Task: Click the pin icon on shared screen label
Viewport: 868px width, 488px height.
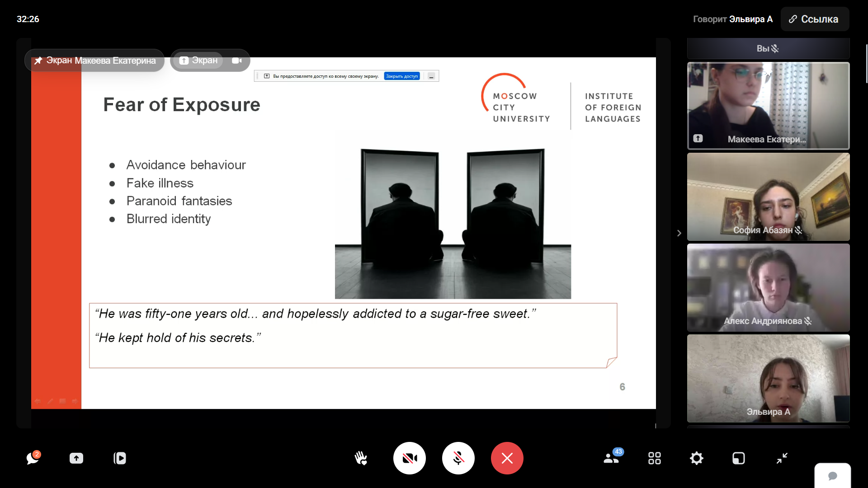Action: pyautogui.click(x=38, y=60)
